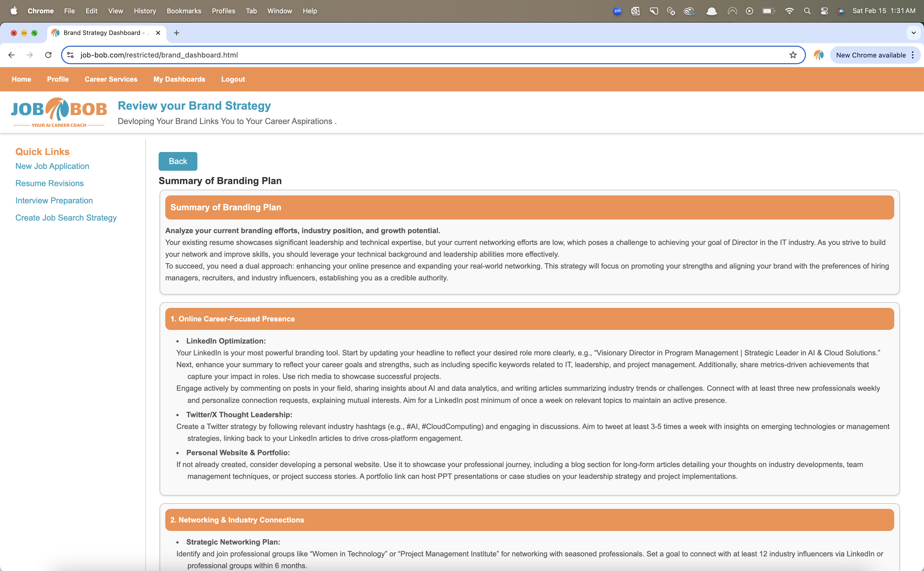Close the Brand Strategy Dashboard tab

[158, 33]
